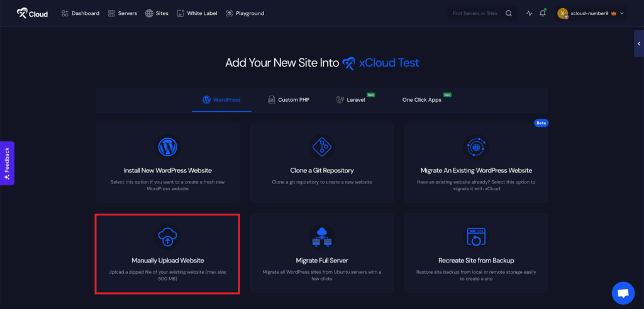Viewport: 644px width, 309px height.
Task: Expand the collapsed right side panel arrow
Action: point(638,43)
